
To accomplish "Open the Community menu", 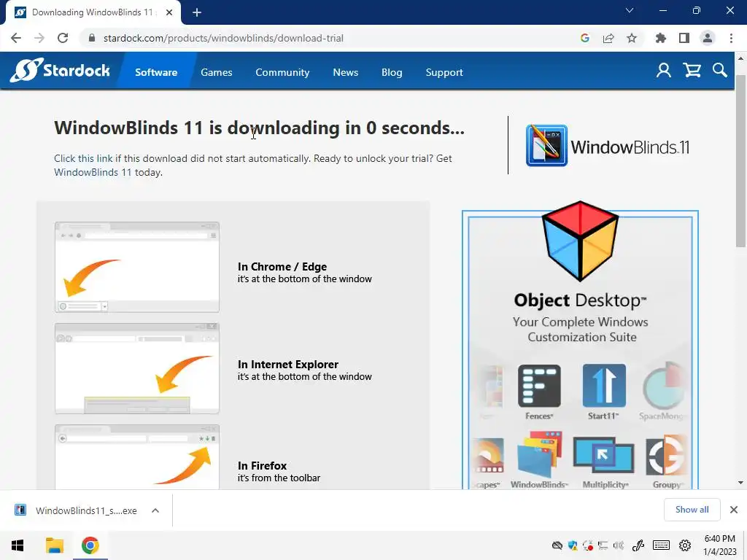I will click(282, 72).
